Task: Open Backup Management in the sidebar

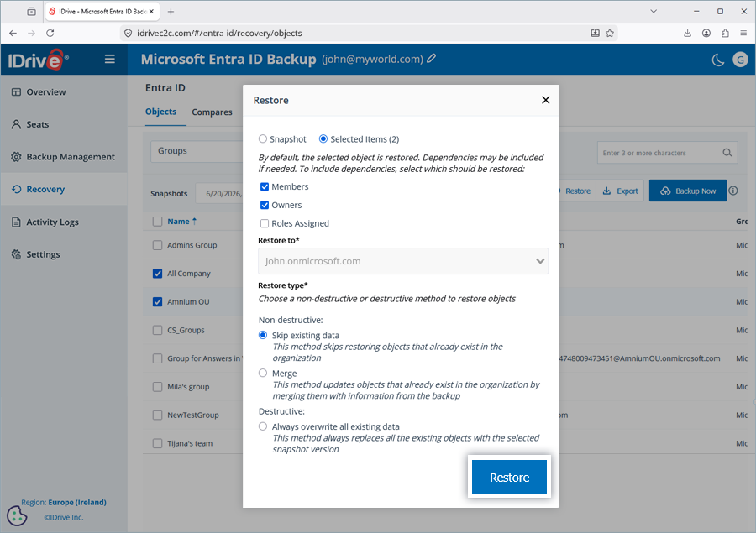Action: click(63, 157)
